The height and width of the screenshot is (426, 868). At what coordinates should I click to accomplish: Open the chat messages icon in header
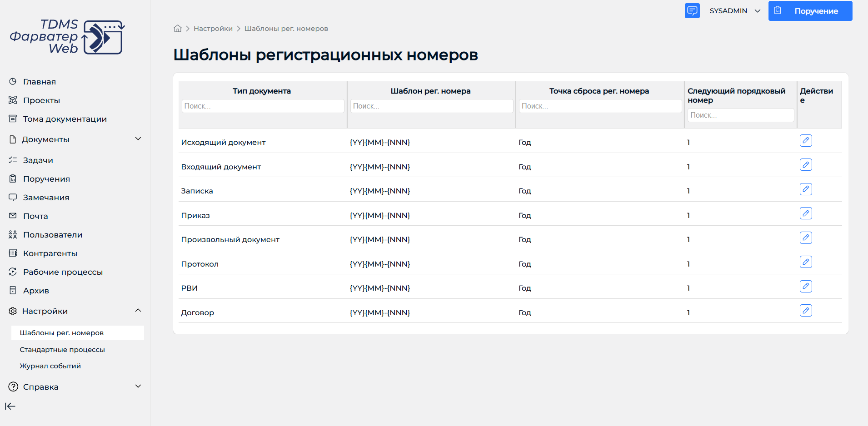click(692, 10)
